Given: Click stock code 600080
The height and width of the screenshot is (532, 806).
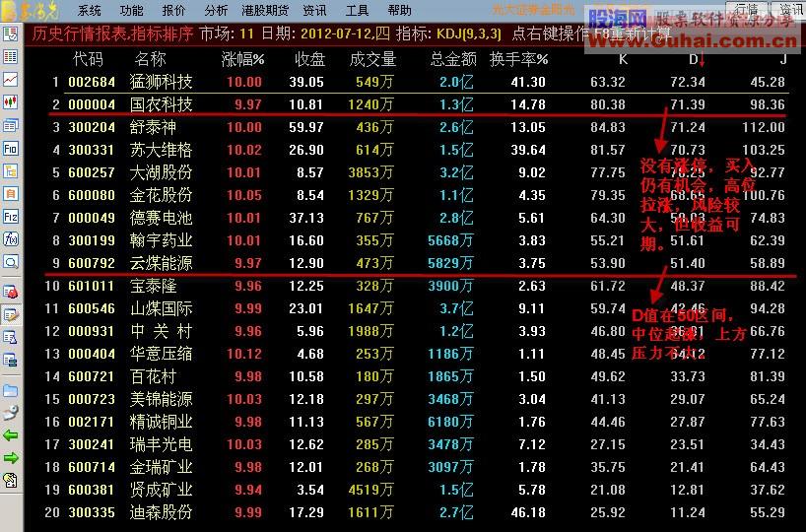Looking at the screenshot, I should (92, 195).
